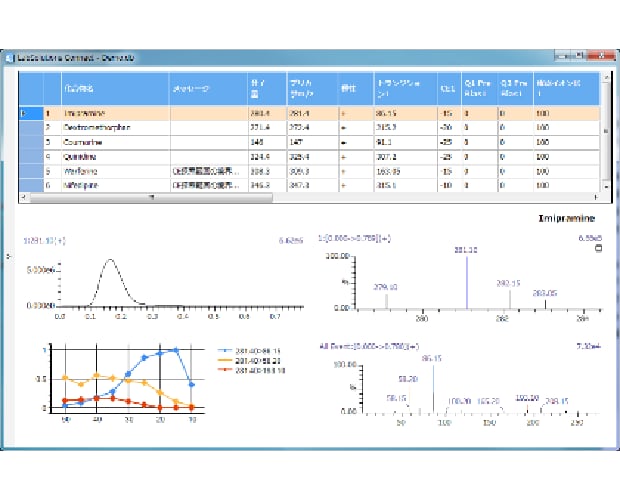Click the table's vertical scrollbar down arrow
The width and height of the screenshot is (620, 500).
pyautogui.click(x=605, y=186)
